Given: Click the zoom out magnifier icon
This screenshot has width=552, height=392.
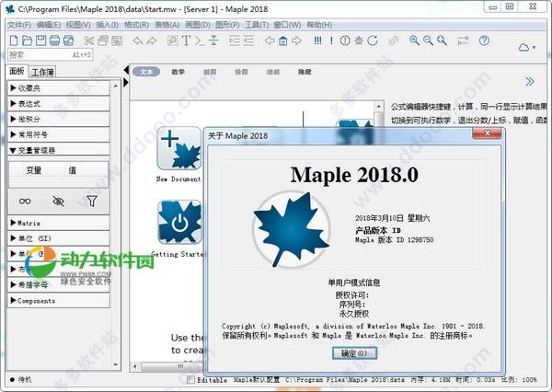Looking at the screenshot, I should coord(428,40).
